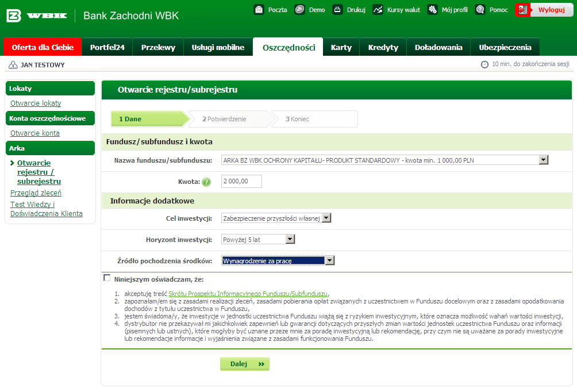Open the Horyzont inwestycji dropdown
577x392 pixels.
click(x=290, y=239)
